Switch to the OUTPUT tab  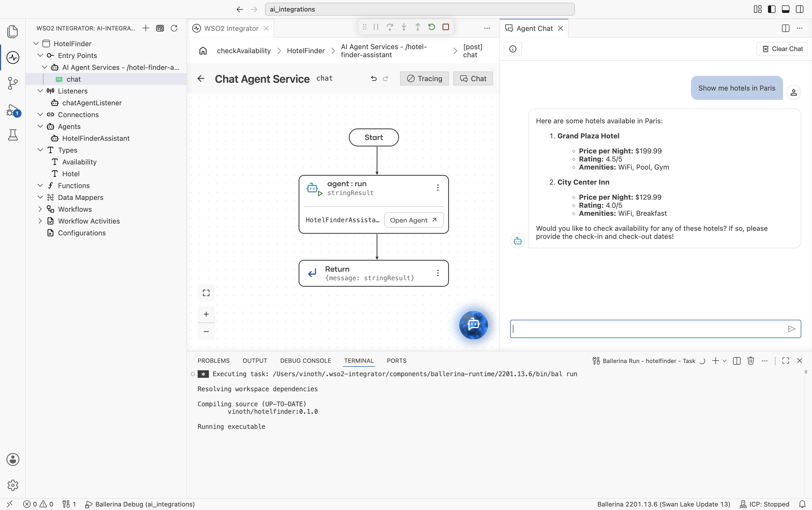(255, 361)
